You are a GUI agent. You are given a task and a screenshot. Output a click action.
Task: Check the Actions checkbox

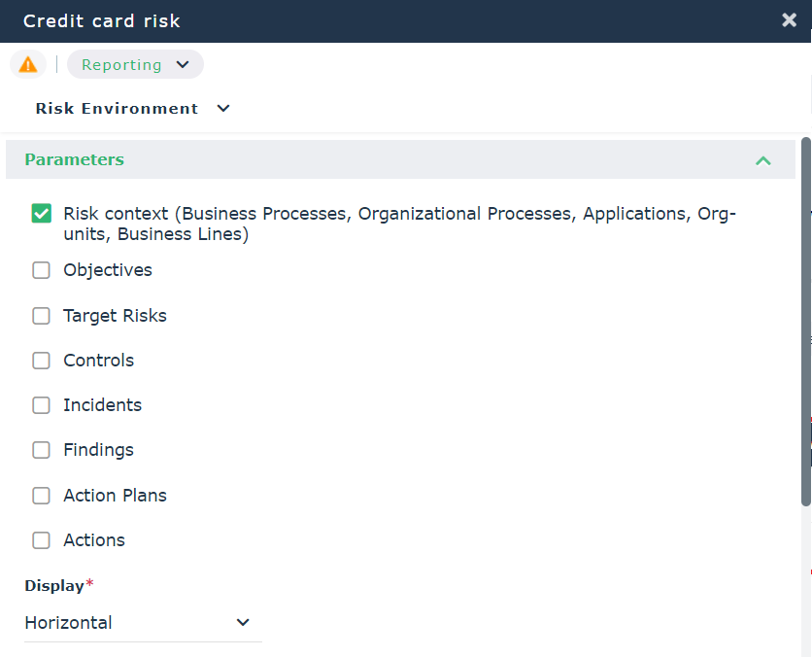tap(41, 540)
